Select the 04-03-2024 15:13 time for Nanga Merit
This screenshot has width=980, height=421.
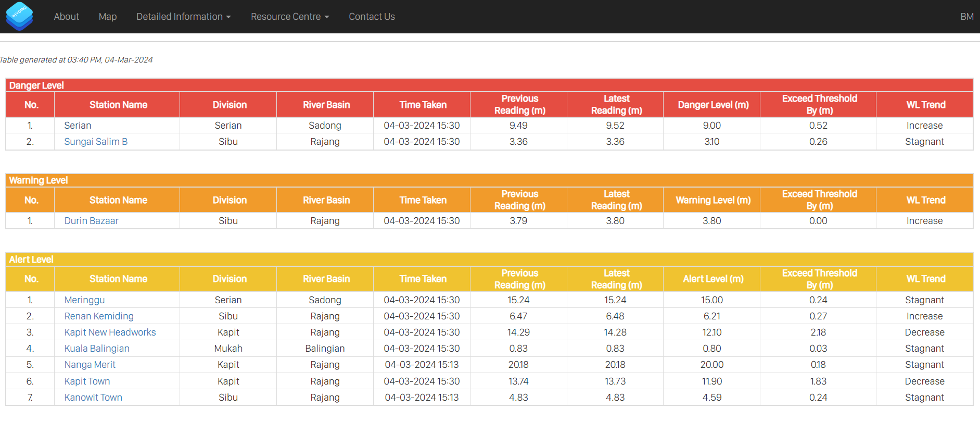(x=422, y=365)
